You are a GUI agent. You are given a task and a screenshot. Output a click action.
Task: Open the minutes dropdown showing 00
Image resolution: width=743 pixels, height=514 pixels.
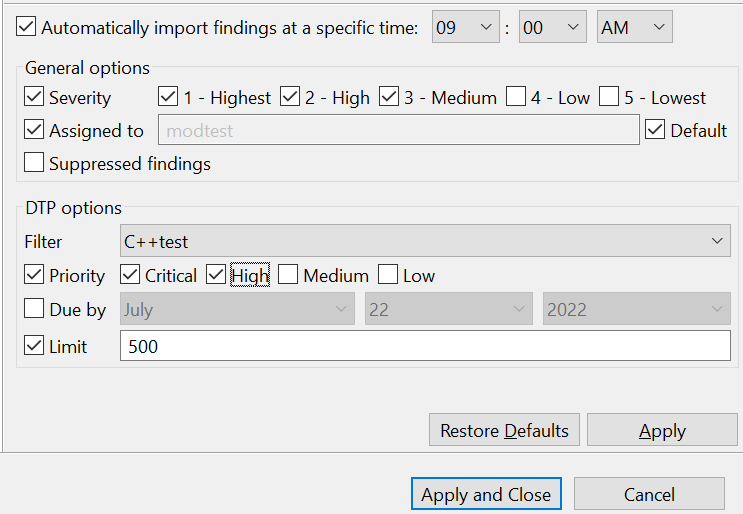(553, 27)
